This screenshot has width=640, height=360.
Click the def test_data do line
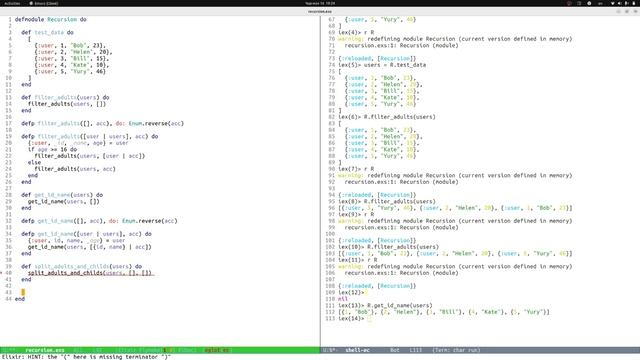click(47, 32)
